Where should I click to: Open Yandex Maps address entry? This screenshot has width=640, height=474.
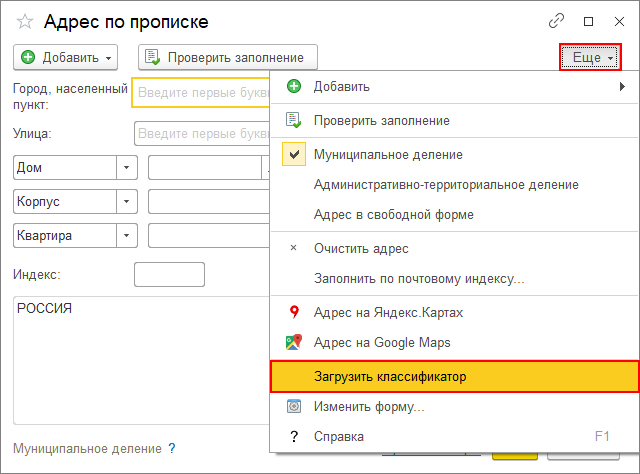pos(388,312)
